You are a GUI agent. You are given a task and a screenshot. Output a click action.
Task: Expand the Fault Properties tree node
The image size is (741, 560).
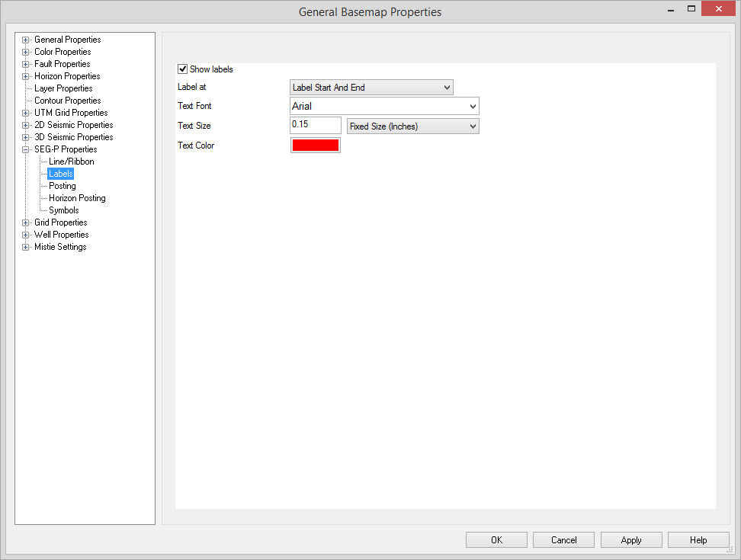pos(26,64)
